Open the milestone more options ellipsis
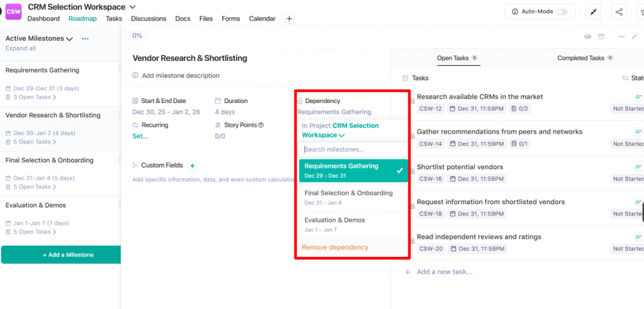Viewport: 644px width, 309px height. [x=622, y=37]
